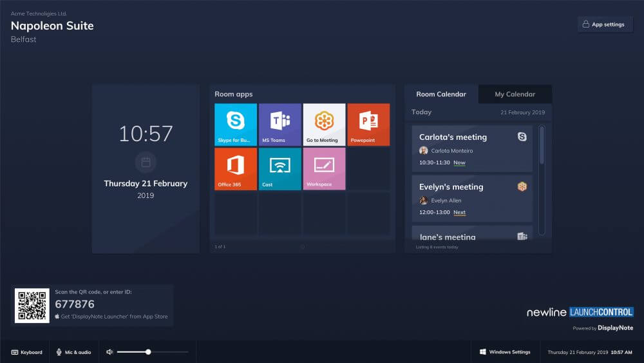This screenshot has height=363, width=644.
Task: Open Mic & audio settings
Action: (x=74, y=352)
